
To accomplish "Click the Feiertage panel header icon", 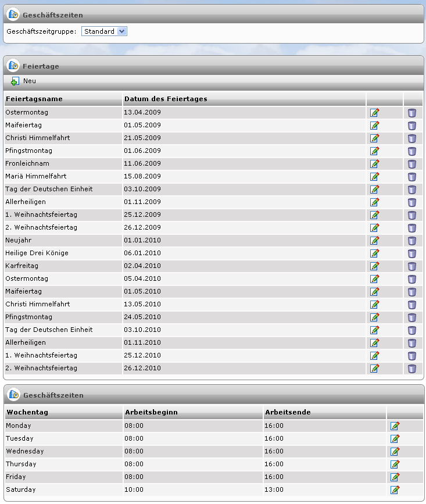I will pyautogui.click(x=13, y=66).
